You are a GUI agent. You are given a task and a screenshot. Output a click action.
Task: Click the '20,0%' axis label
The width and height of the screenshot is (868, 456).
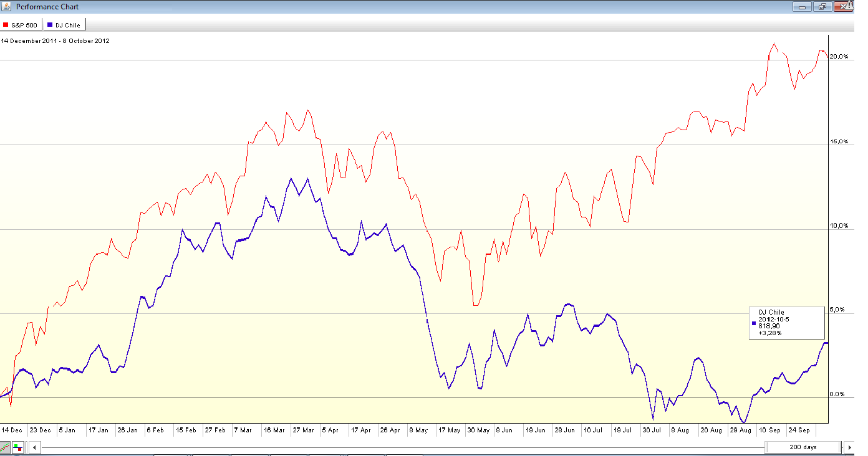click(839, 57)
